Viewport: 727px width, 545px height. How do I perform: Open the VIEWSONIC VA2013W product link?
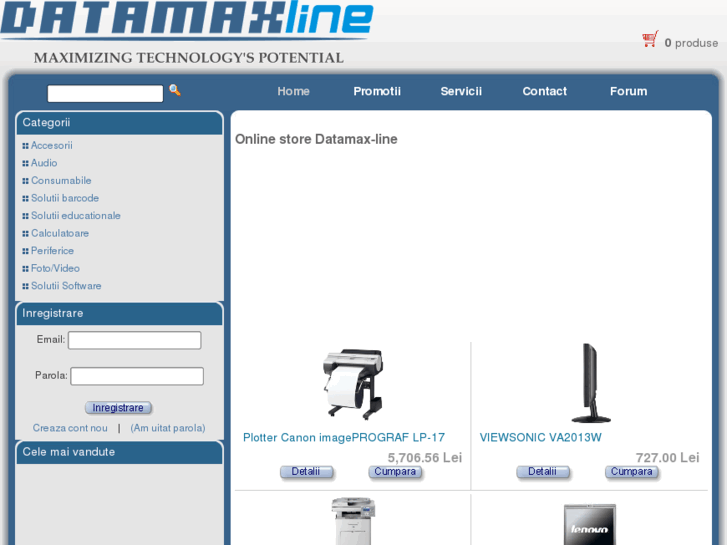(x=540, y=437)
